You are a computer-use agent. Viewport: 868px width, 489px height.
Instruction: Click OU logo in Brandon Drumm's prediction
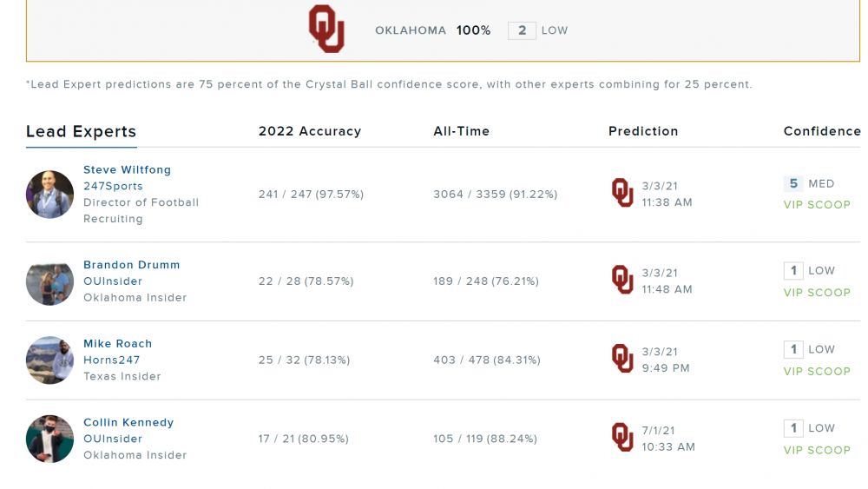point(622,280)
